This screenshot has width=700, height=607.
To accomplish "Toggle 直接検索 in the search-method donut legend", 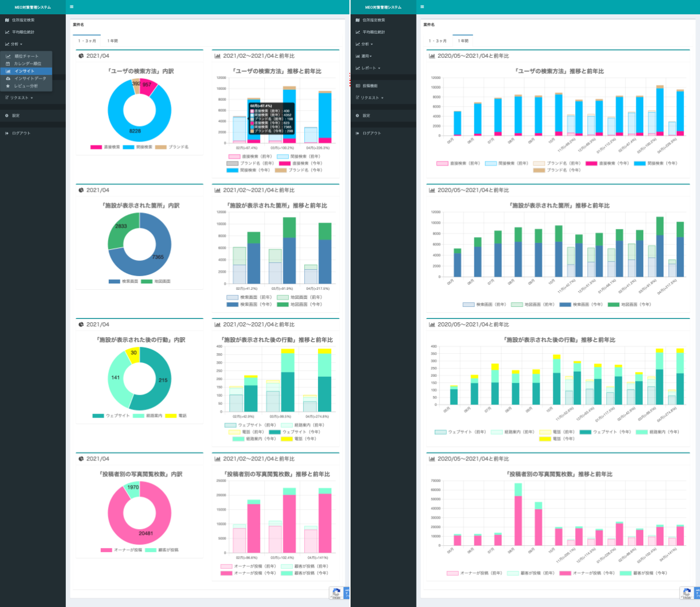I will (x=105, y=147).
